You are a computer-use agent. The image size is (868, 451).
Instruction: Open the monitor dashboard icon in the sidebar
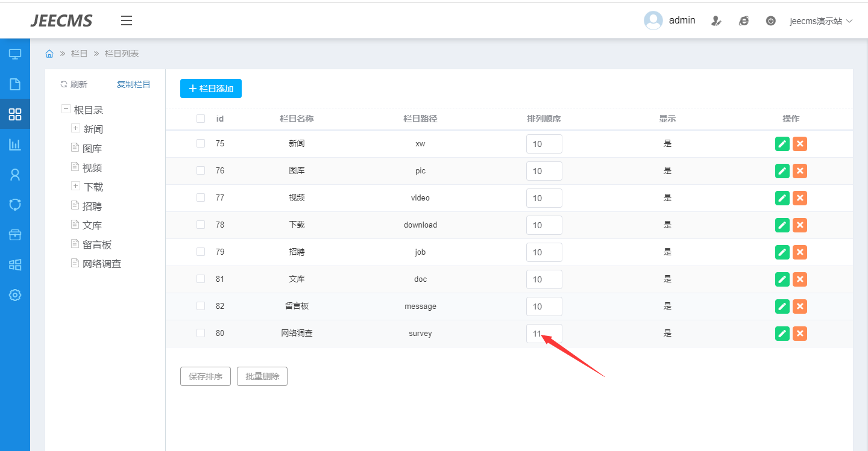(x=15, y=54)
